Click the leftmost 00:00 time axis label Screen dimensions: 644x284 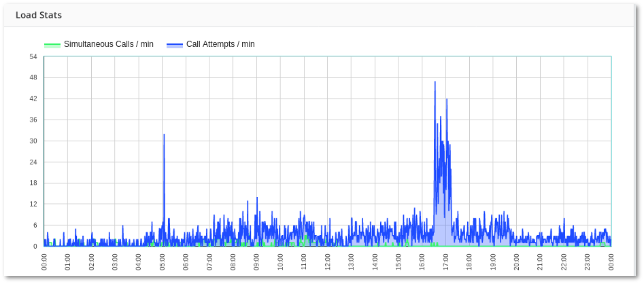click(x=44, y=262)
